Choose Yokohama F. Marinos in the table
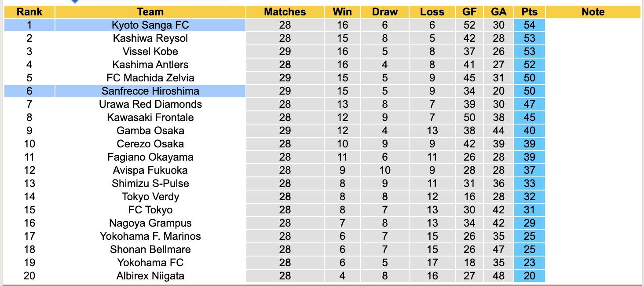Image resolution: width=644 pixels, height=286 pixels. tap(150, 236)
